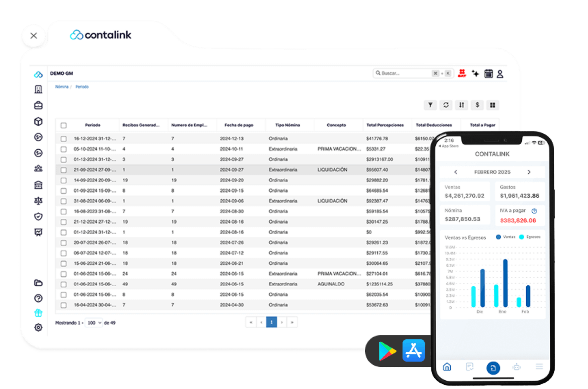Click the dollar sign toolbar button
The image size is (588, 389).
pyautogui.click(x=477, y=105)
